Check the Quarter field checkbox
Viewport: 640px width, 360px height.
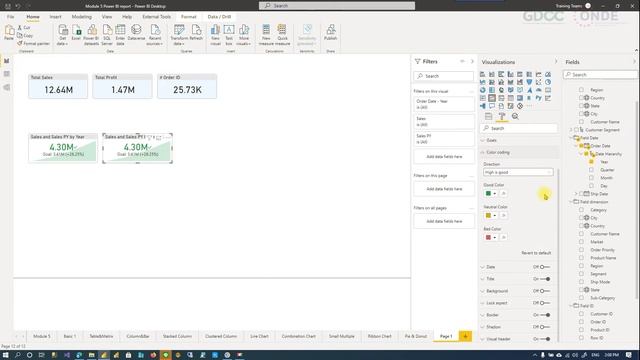(x=591, y=170)
